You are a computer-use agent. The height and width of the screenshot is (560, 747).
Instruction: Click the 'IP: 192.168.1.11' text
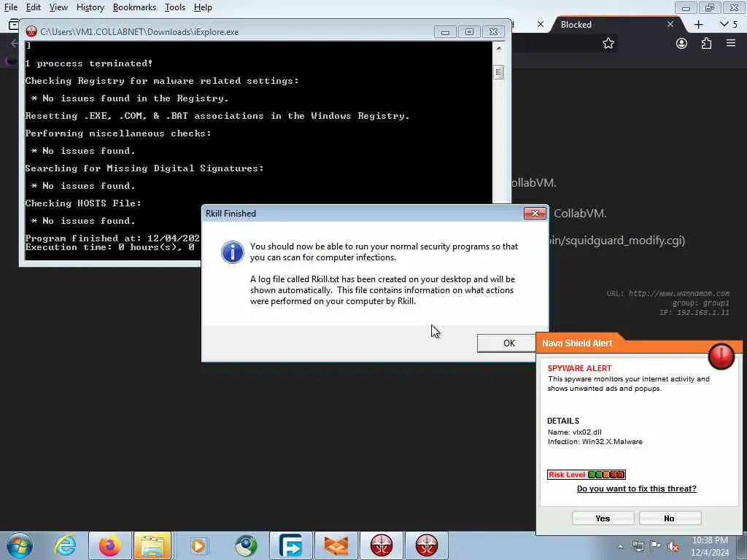[x=694, y=312]
